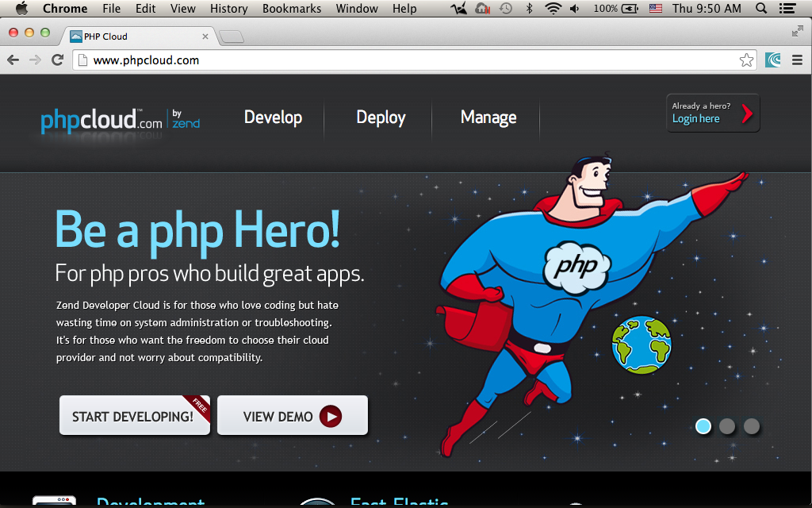Open the File menu

click(x=111, y=8)
